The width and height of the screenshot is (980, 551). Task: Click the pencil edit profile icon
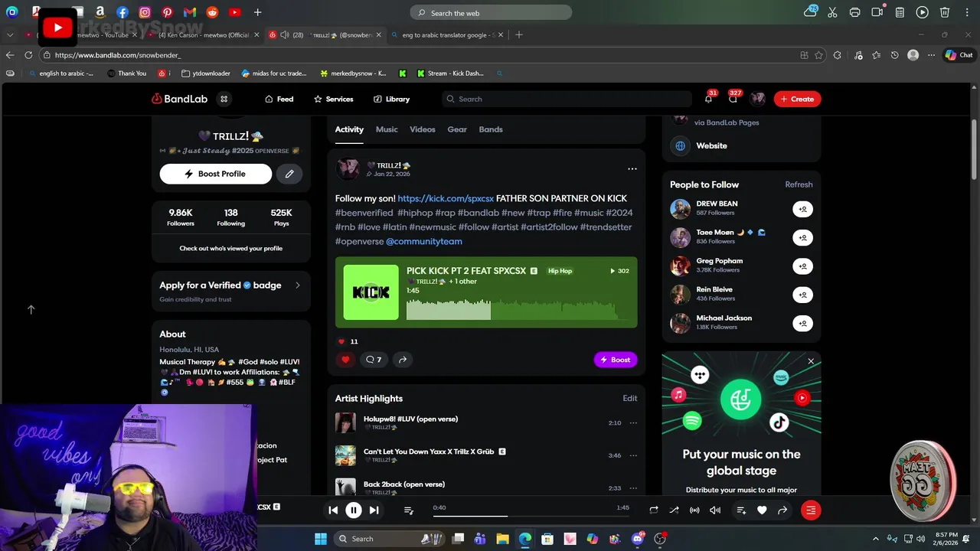click(289, 174)
